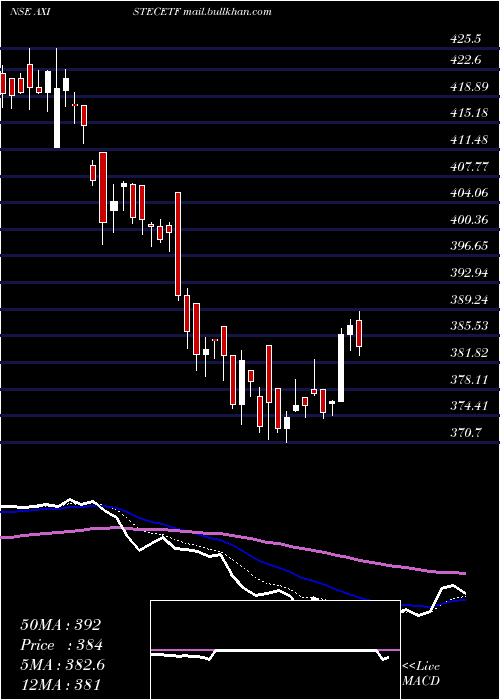Click the long red candle dropping from 404
Viewport: 500px width, 700px height.
click(178, 244)
